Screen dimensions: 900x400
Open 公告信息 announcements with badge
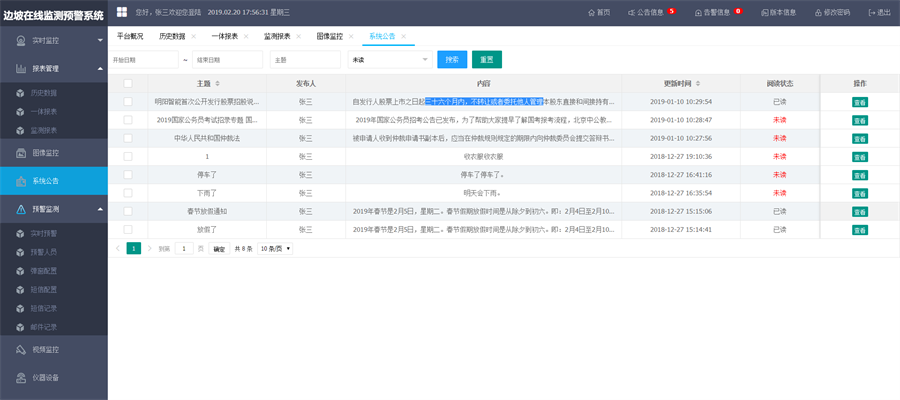651,12
